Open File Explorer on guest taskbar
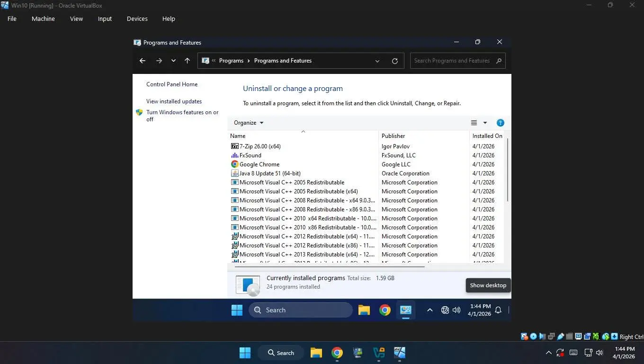Screen dimensions: 644x364 click(364, 310)
